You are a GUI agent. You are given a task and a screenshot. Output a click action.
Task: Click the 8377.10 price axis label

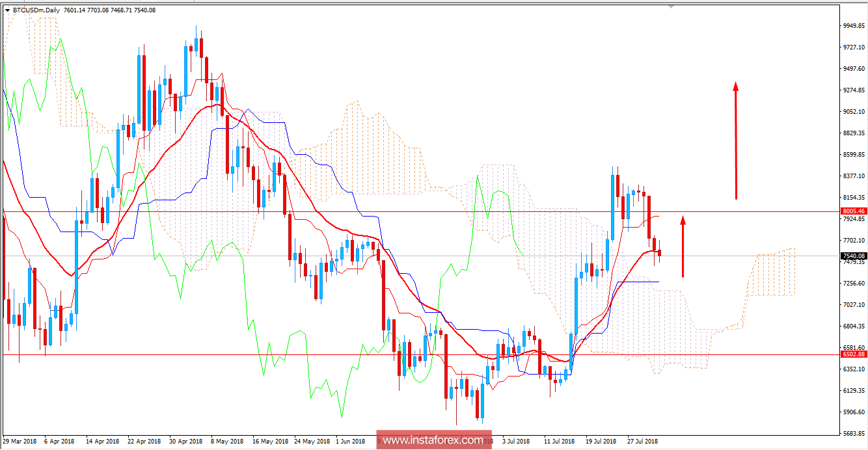(x=853, y=176)
